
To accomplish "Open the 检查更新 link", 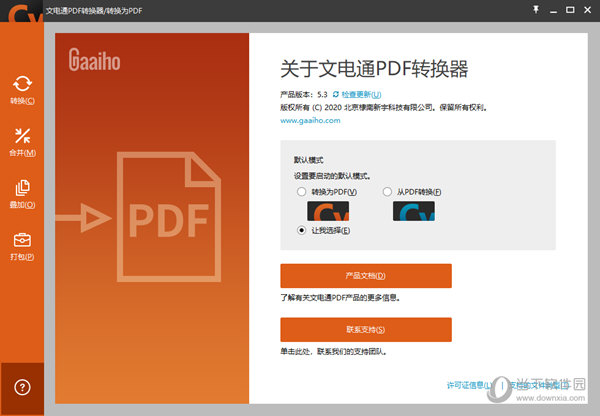I will 361,95.
